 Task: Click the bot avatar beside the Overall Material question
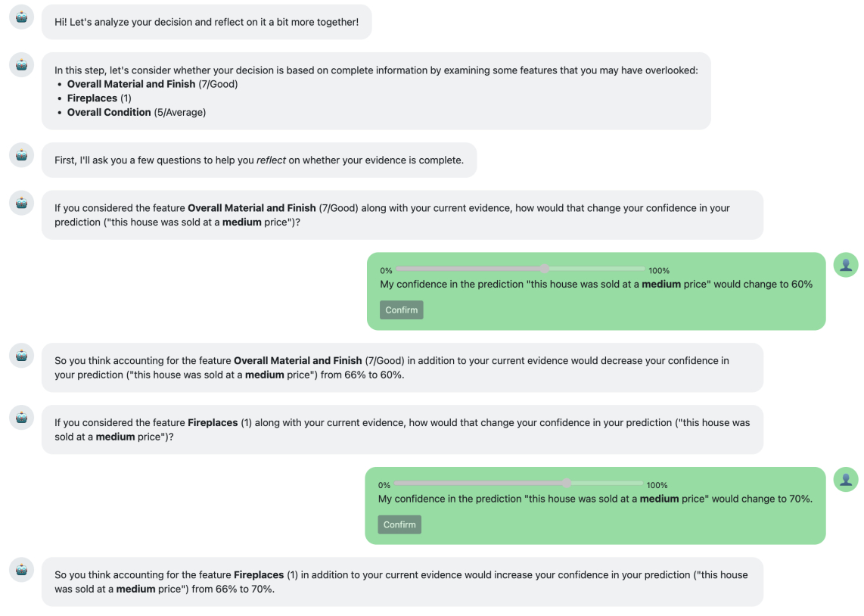click(21, 203)
